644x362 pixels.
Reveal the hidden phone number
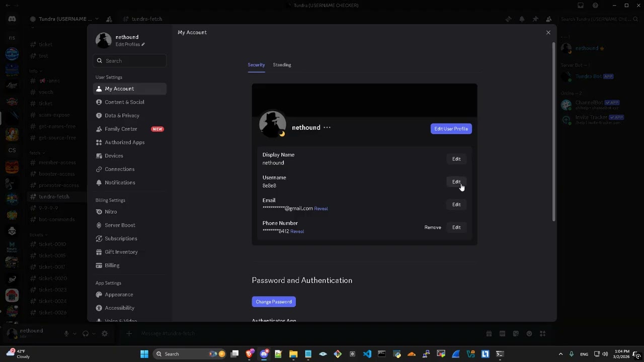coord(297,231)
